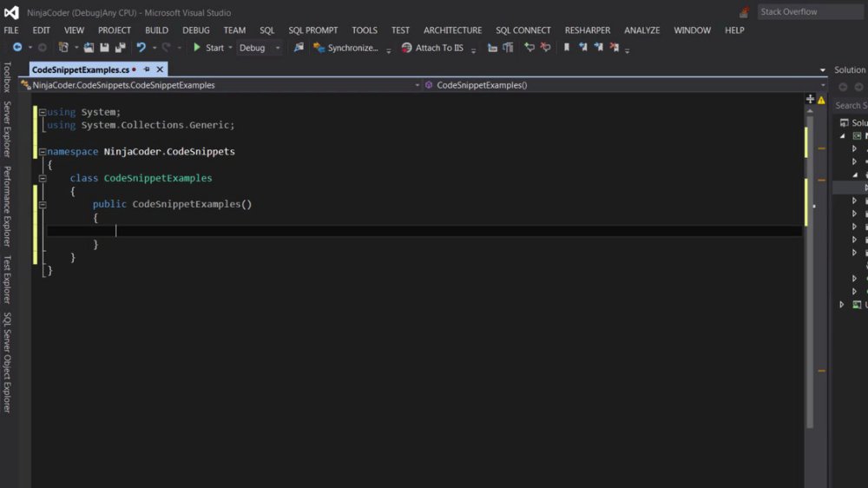The height and width of the screenshot is (488, 868).
Task: Click the editor scrollbar up arrow
Action: pyautogui.click(x=810, y=111)
